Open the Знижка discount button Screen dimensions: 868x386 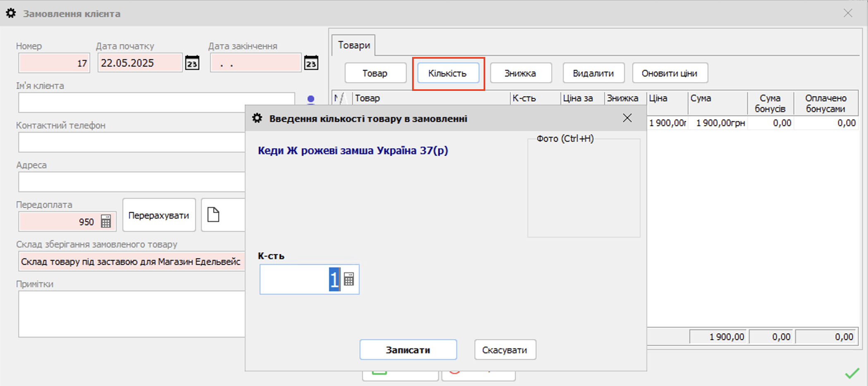(520, 73)
